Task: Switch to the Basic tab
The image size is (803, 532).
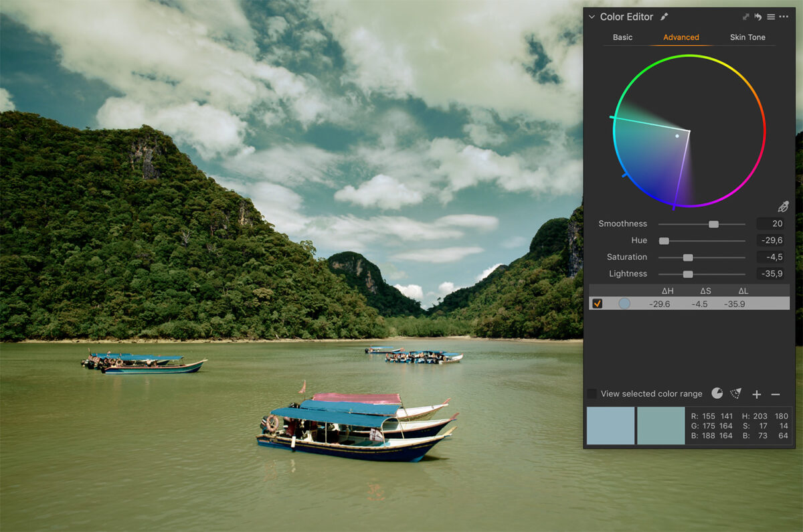Action: coord(622,37)
